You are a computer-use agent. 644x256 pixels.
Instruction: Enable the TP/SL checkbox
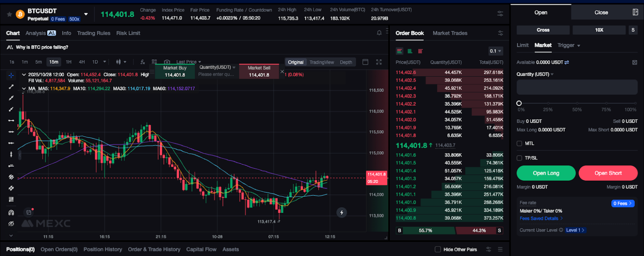click(519, 158)
